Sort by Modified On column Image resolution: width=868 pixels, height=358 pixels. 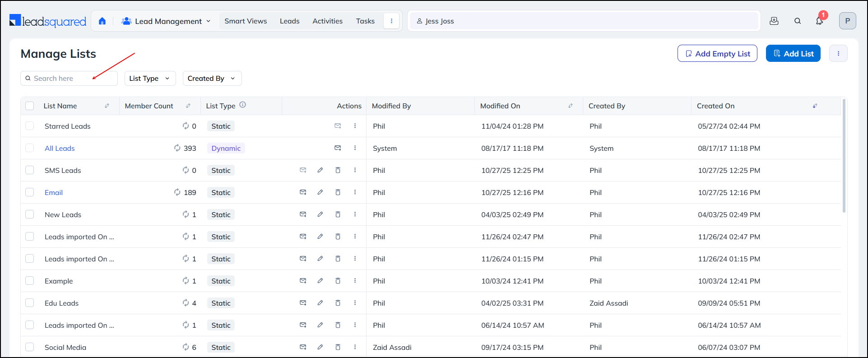pyautogui.click(x=571, y=106)
